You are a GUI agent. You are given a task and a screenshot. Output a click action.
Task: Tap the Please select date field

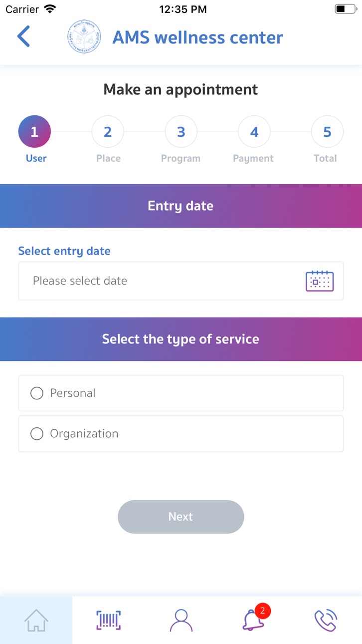pos(181,281)
